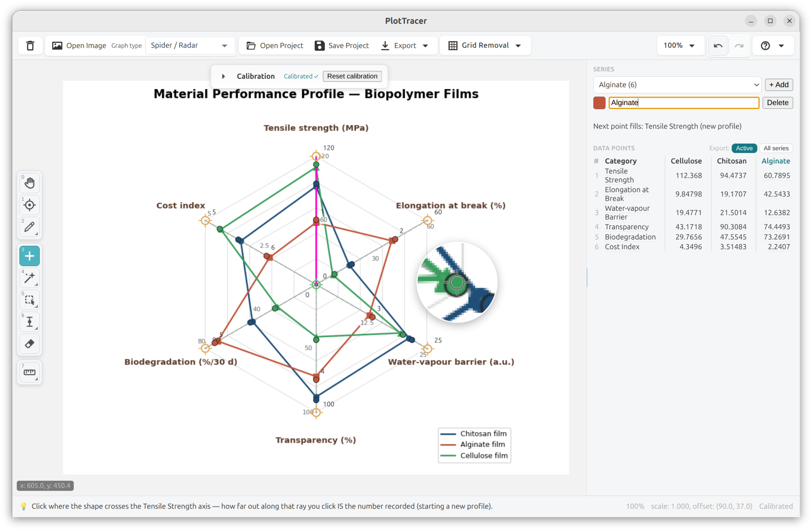
Task: Select the error bar tool
Action: point(29,322)
